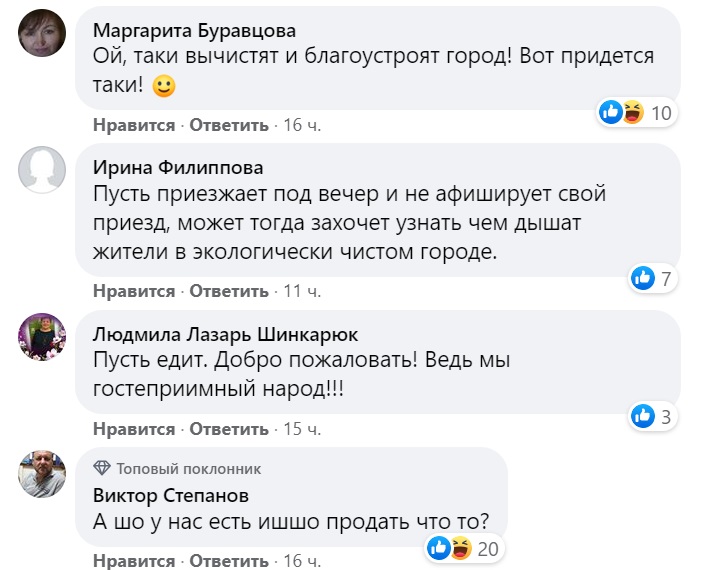Reply to Маргарита Буравцова's comment
This screenshot has width=710, height=570.
229,125
